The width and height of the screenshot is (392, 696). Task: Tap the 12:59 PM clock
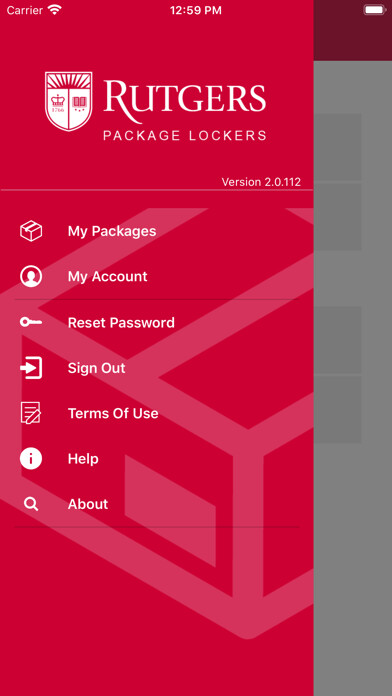pos(196,10)
